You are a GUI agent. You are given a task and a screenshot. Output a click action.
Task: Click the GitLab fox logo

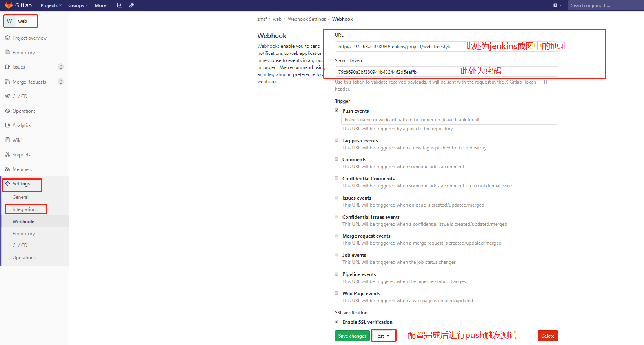click(9, 5)
